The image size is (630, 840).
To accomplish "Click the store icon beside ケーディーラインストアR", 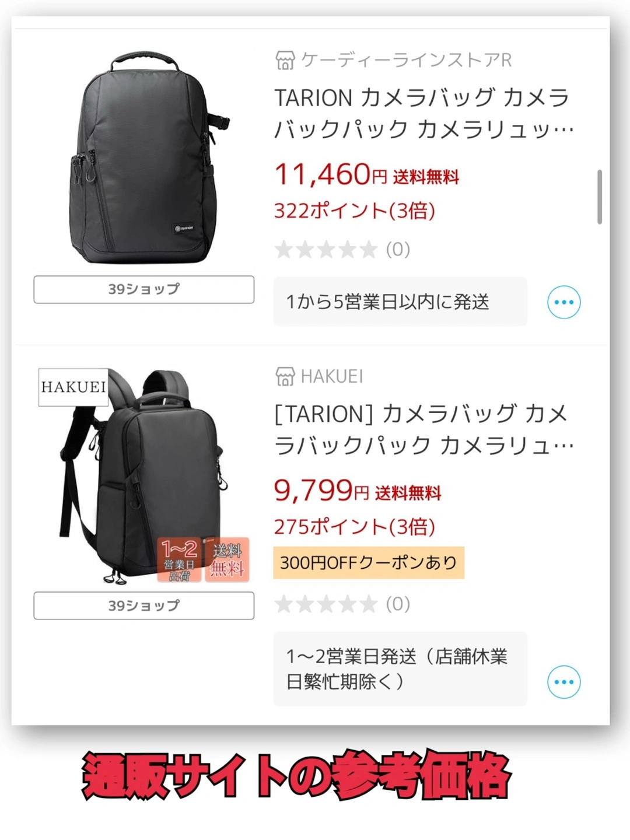I will tap(285, 60).
